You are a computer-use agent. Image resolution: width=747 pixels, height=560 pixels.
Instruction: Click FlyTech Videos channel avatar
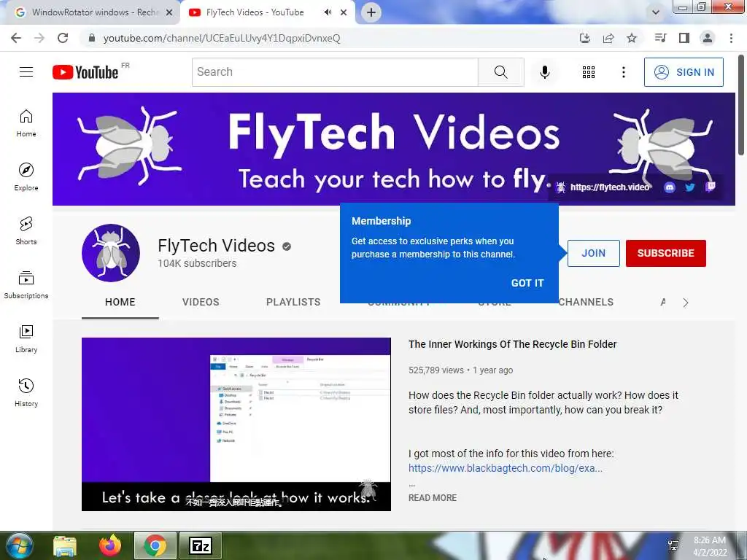111,253
